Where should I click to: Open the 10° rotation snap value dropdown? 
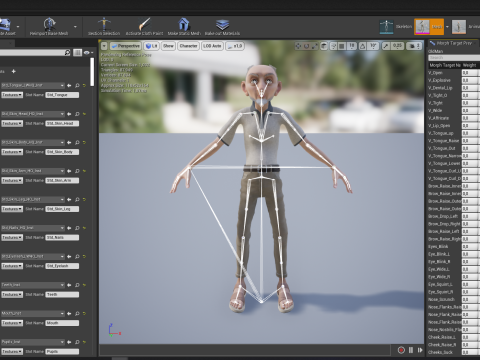[373, 46]
